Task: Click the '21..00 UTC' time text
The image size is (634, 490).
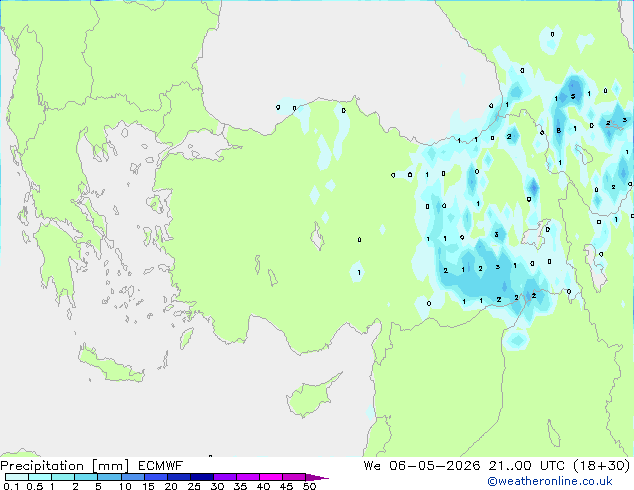Action: [526, 466]
